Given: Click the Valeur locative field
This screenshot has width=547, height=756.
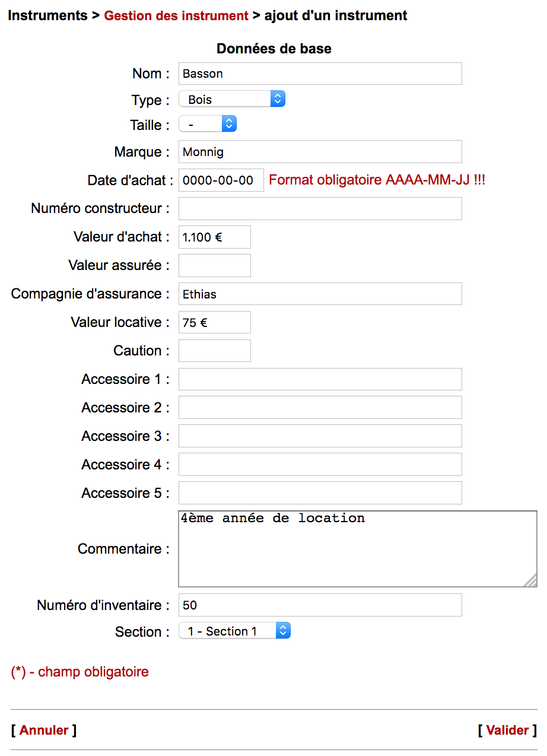Looking at the screenshot, I should [x=214, y=323].
